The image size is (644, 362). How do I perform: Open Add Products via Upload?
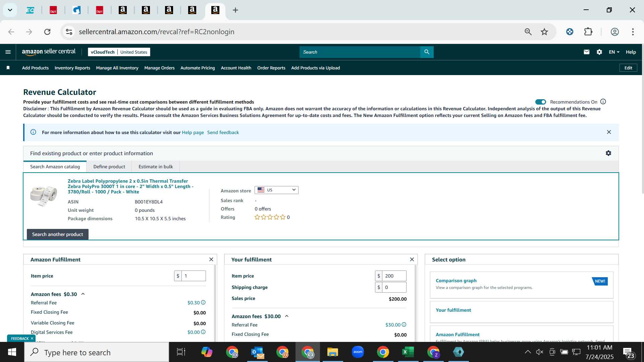pyautogui.click(x=315, y=68)
